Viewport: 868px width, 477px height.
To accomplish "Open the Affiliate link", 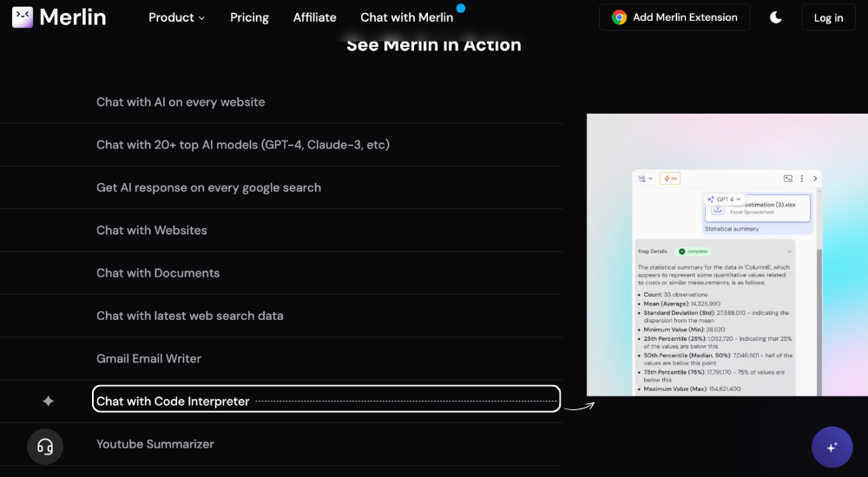I will pos(314,17).
